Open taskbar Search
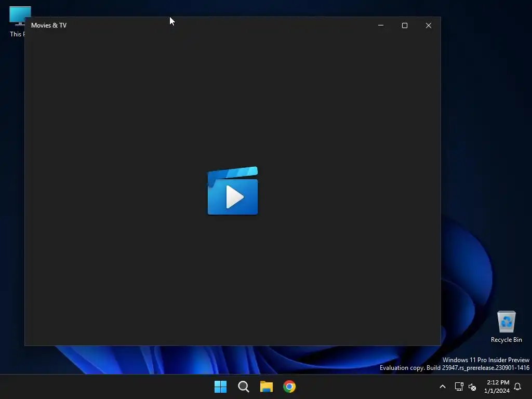 tap(244, 387)
